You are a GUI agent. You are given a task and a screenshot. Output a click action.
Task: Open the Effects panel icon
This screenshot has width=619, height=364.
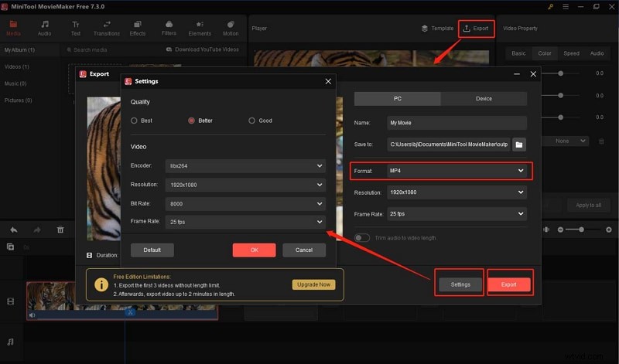point(138,25)
